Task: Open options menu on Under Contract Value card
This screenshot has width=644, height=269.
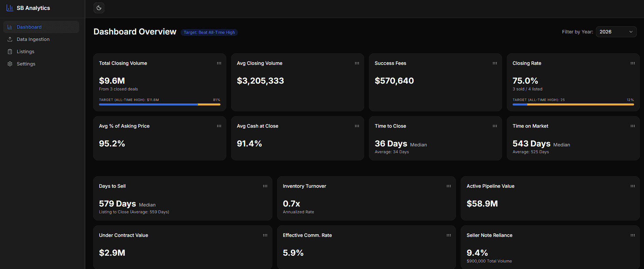Action: pyautogui.click(x=265, y=235)
